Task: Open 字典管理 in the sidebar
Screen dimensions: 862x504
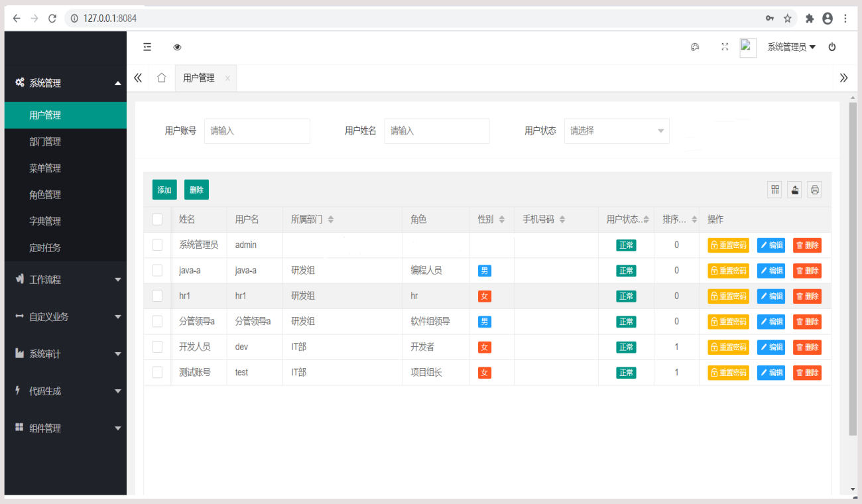Action: [65, 221]
